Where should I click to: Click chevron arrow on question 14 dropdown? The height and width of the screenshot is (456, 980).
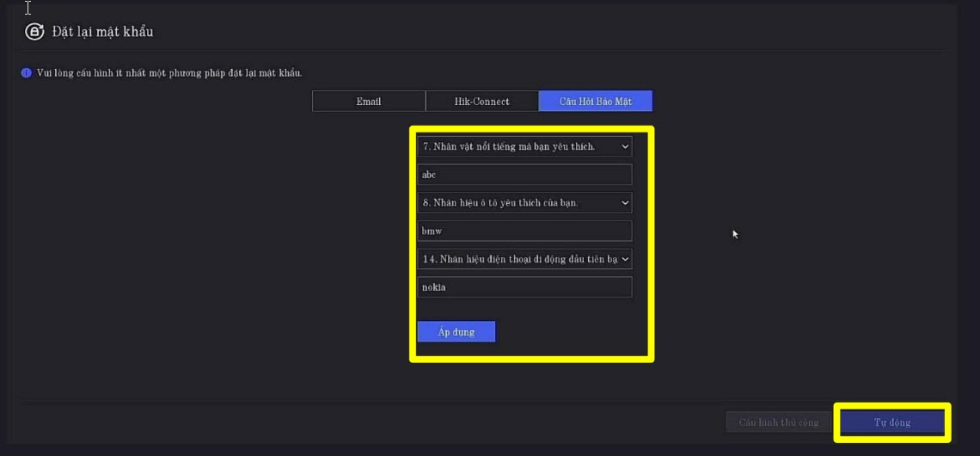point(625,259)
